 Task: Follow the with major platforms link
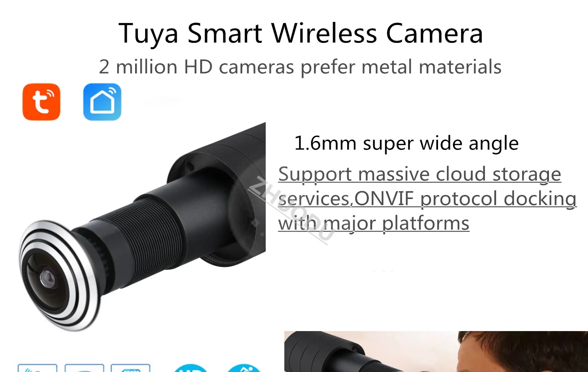tap(374, 223)
